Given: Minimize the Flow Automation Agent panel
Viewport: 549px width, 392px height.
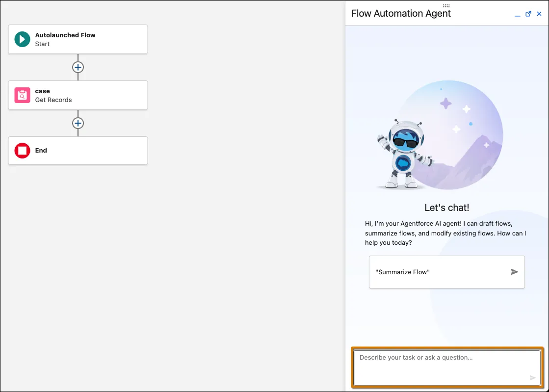Looking at the screenshot, I should (517, 15).
